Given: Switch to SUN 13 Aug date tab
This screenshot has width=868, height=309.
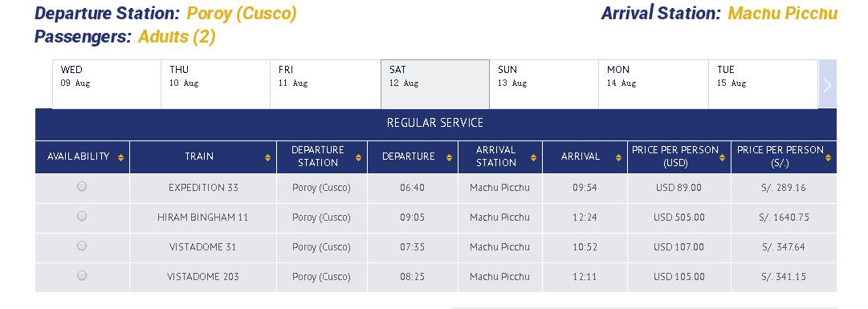Looking at the screenshot, I should click(x=544, y=84).
